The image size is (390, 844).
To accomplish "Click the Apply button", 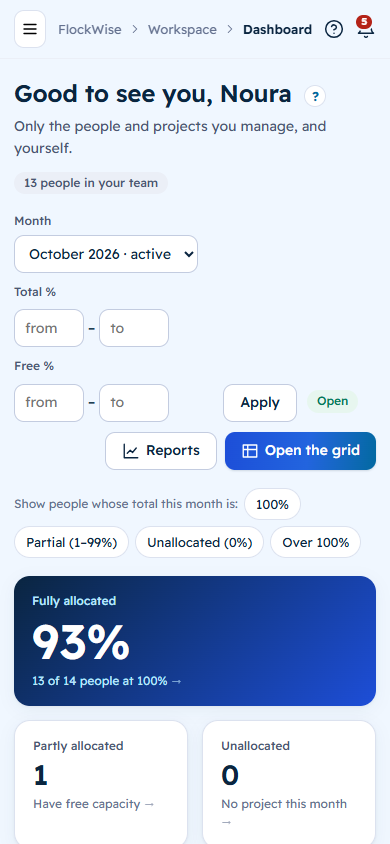I will [x=260, y=403].
